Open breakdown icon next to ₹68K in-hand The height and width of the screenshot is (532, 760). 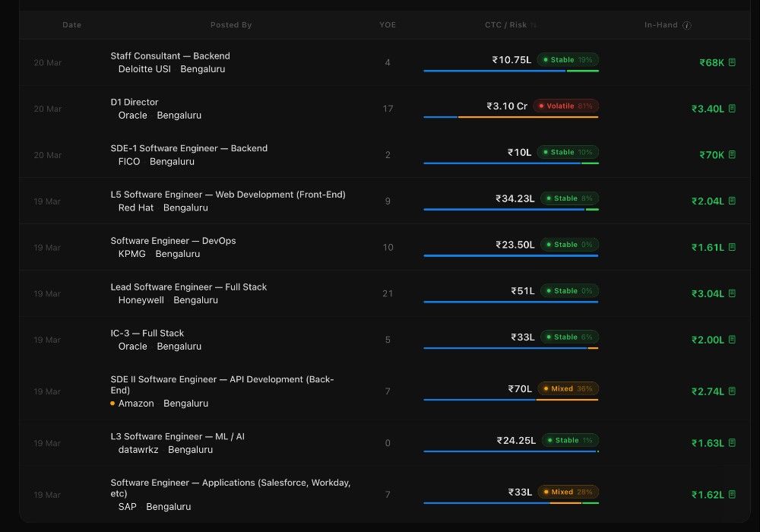coord(732,62)
